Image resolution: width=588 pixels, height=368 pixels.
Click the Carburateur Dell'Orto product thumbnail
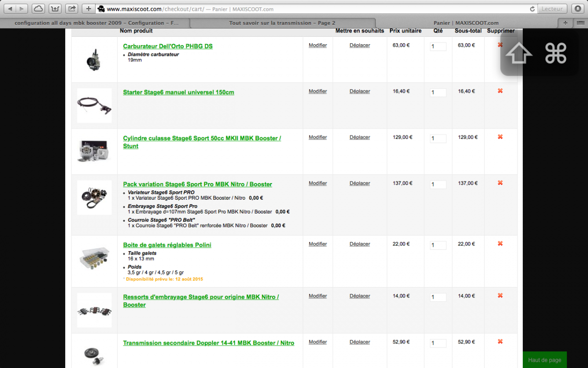click(94, 59)
